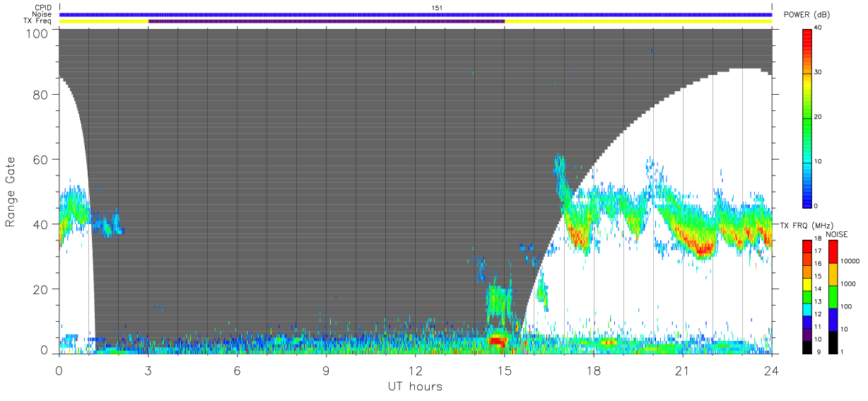The width and height of the screenshot is (868, 401).
Task: Click the blue Noise indicator strip
Action: point(416,14)
